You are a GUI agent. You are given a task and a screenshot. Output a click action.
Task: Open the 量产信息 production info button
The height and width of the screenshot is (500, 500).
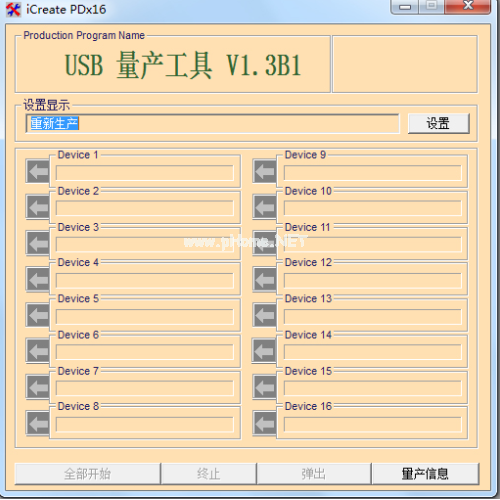pos(425,473)
